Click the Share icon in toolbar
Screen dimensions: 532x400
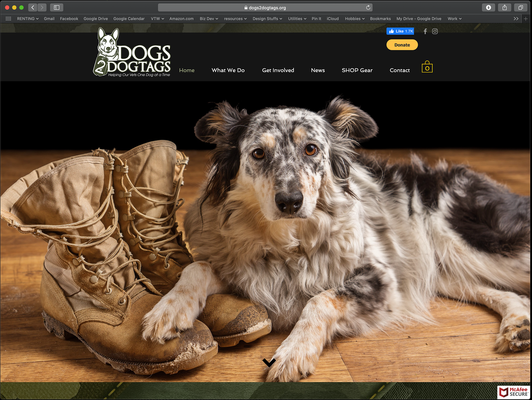[x=505, y=7]
